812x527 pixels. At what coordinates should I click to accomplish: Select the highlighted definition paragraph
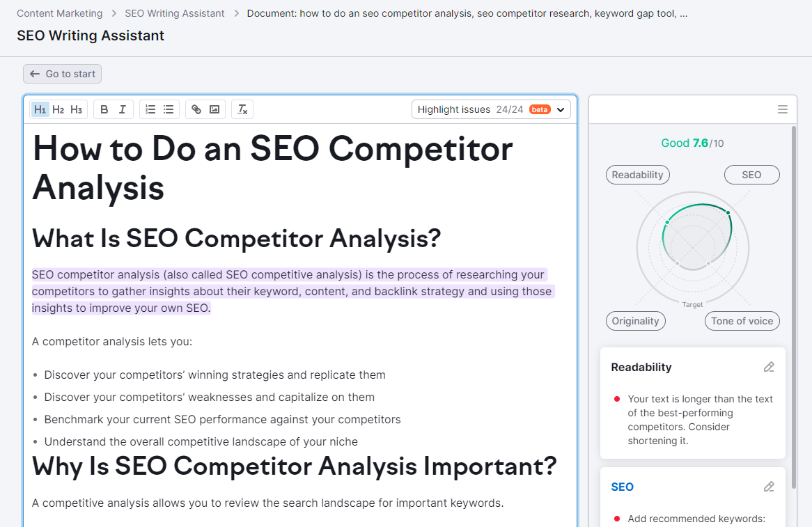pyautogui.click(x=292, y=291)
